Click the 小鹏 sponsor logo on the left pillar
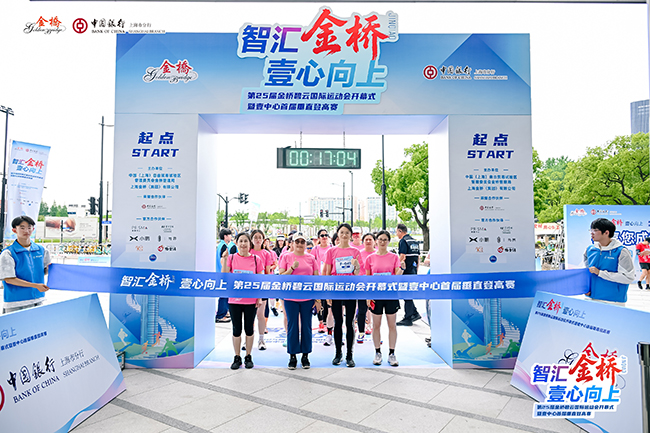 point(140,238)
